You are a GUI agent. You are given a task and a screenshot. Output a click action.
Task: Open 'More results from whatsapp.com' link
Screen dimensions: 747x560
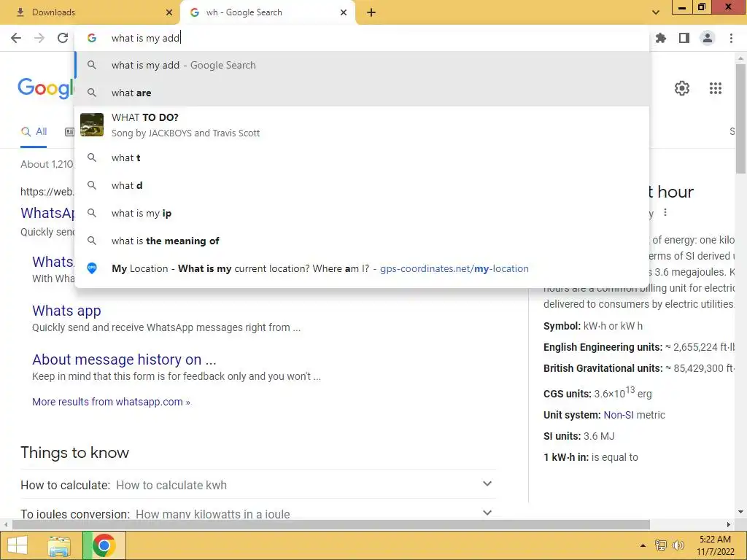click(111, 402)
